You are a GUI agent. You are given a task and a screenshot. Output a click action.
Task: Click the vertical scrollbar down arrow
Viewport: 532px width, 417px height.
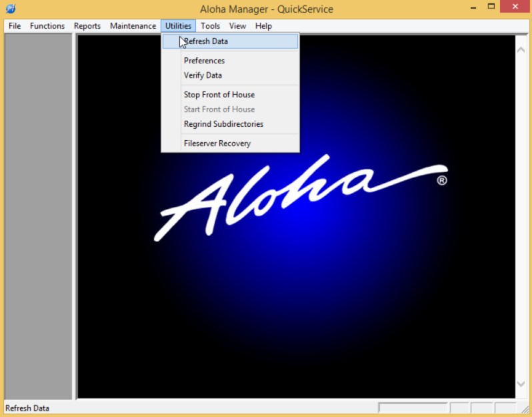(521, 384)
